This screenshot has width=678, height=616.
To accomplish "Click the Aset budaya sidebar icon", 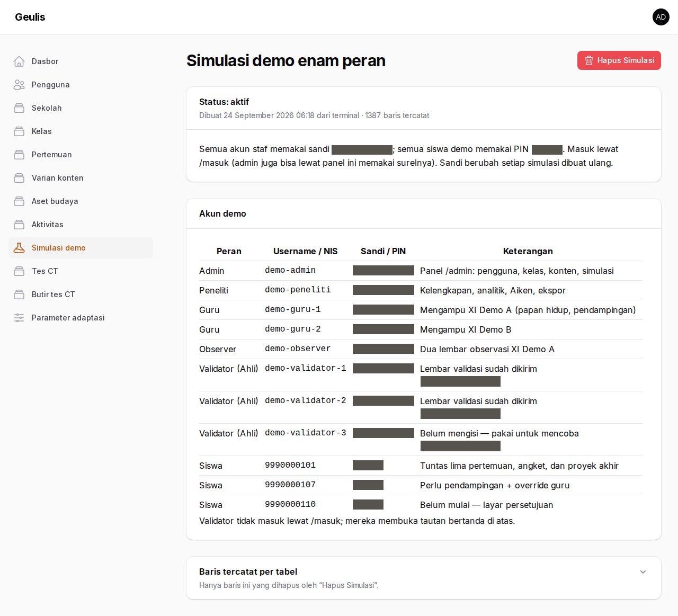I will [x=19, y=201].
